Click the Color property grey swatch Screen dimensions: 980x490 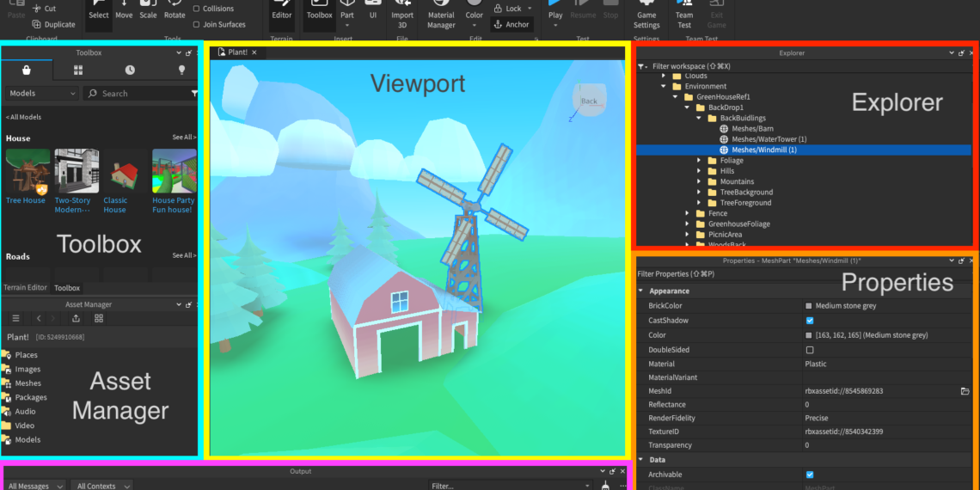tap(809, 335)
